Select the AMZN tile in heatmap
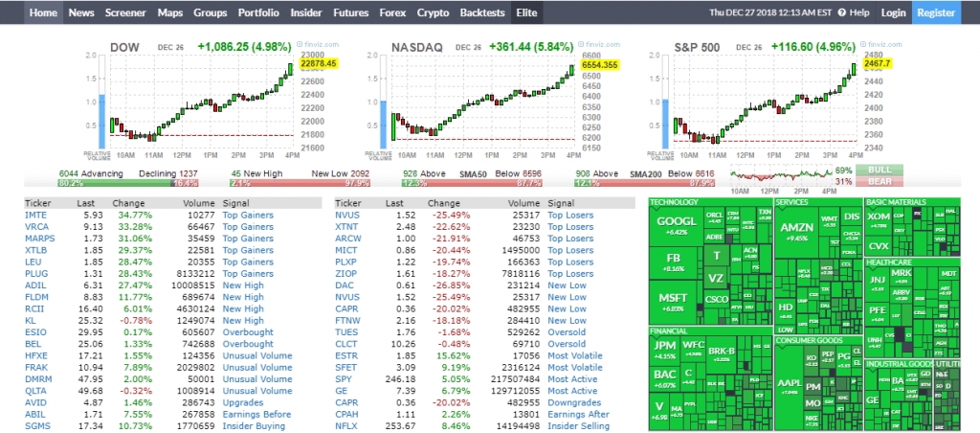 (796, 232)
